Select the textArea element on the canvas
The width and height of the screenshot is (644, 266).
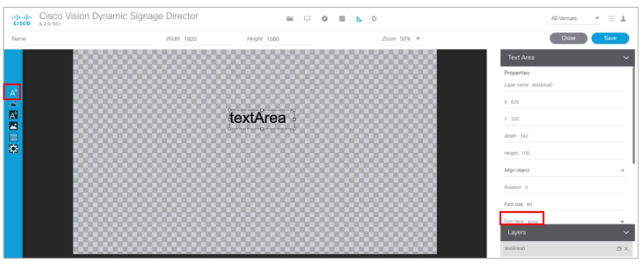261,119
